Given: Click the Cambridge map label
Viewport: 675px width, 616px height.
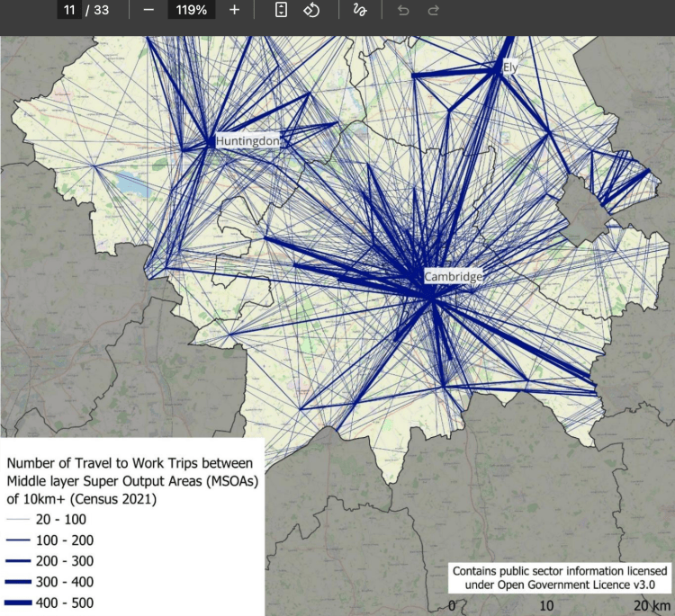Looking at the screenshot, I should tap(454, 277).
